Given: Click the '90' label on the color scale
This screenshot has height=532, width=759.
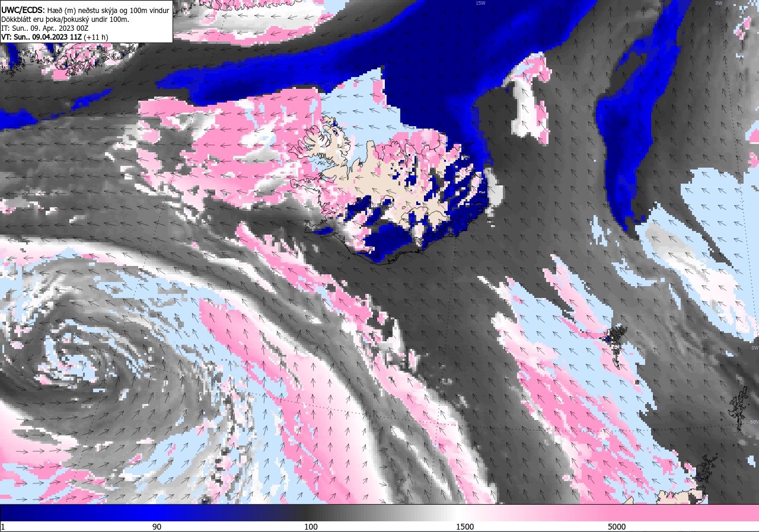Looking at the screenshot, I should [x=157, y=527].
